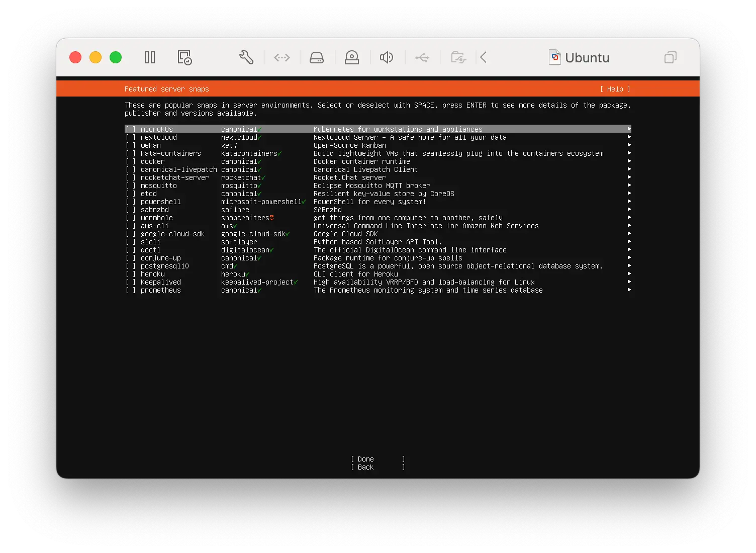Select the sabnzbd snap name

(x=155, y=210)
